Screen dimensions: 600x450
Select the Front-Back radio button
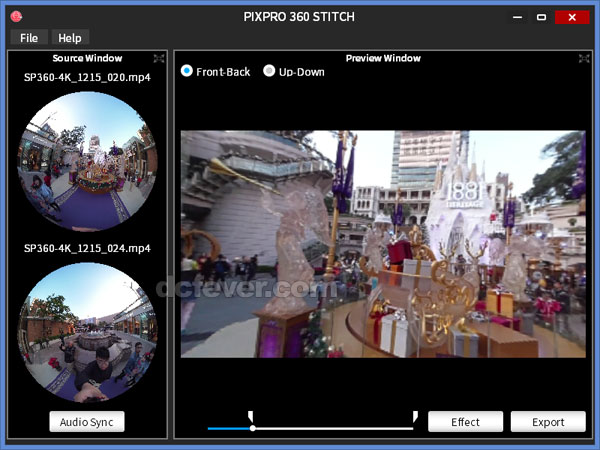(187, 71)
